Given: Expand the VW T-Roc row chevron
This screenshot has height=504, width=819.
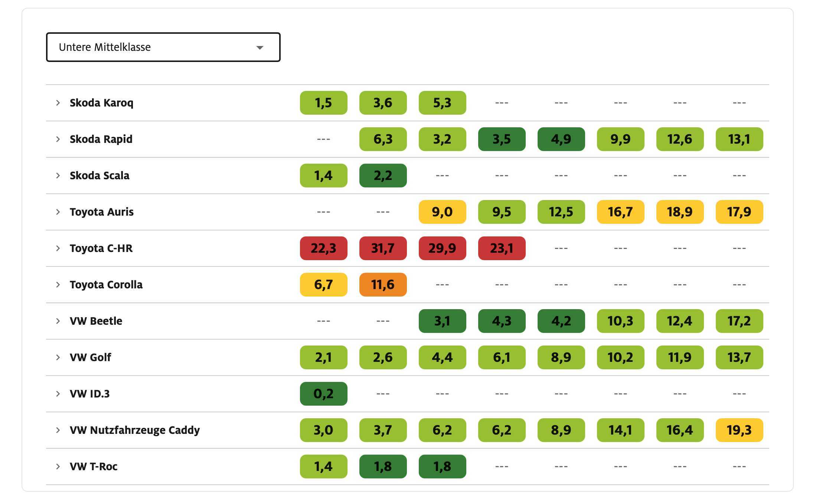Looking at the screenshot, I should pyautogui.click(x=58, y=467).
